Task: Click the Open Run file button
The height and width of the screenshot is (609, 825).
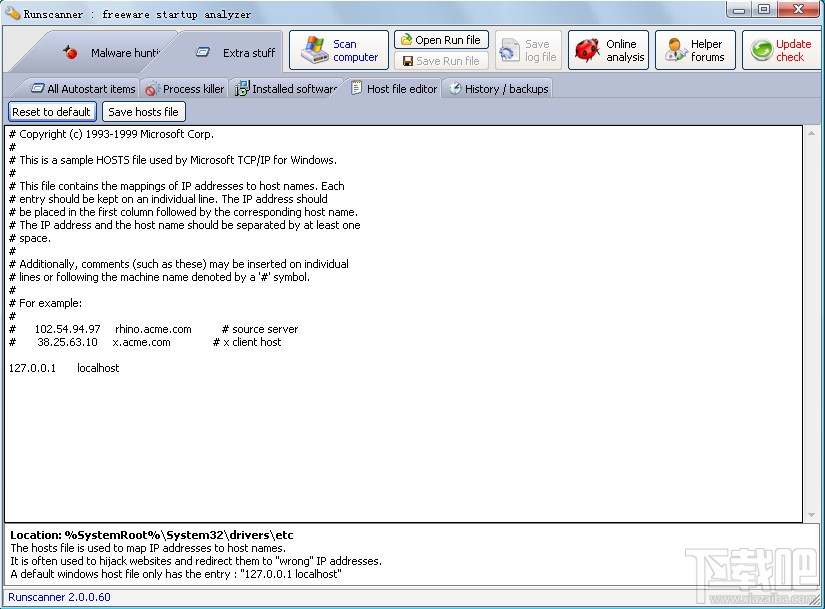Action: coord(441,39)
